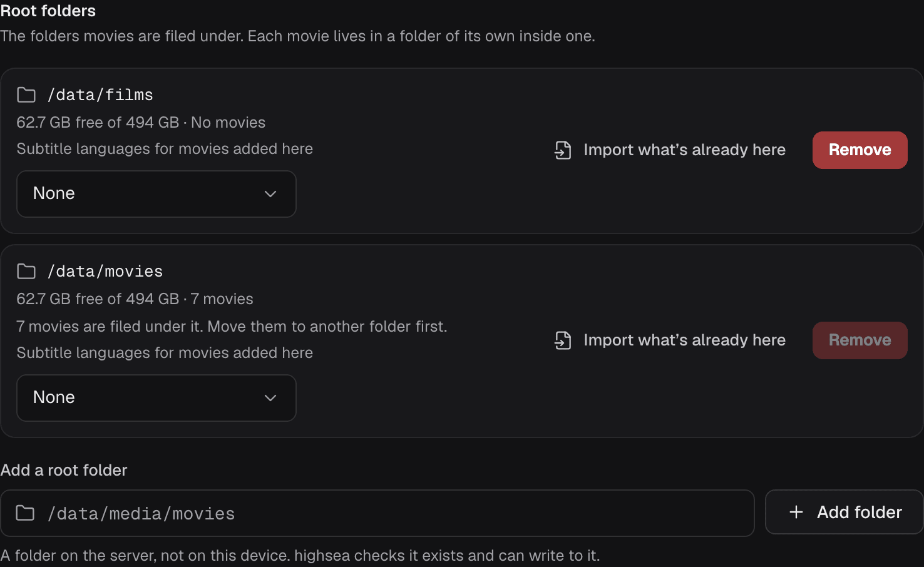Click the Add folder button text
Image resolution: width=924 pixels, height=567 pixels.
point(860,512)
